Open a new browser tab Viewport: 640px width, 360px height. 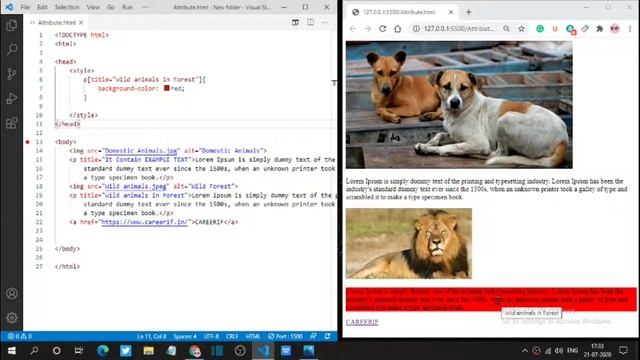(x=469, y=12)
